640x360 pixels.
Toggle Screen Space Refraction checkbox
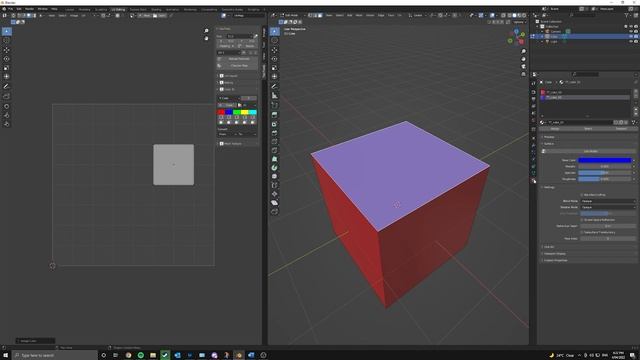582,220
